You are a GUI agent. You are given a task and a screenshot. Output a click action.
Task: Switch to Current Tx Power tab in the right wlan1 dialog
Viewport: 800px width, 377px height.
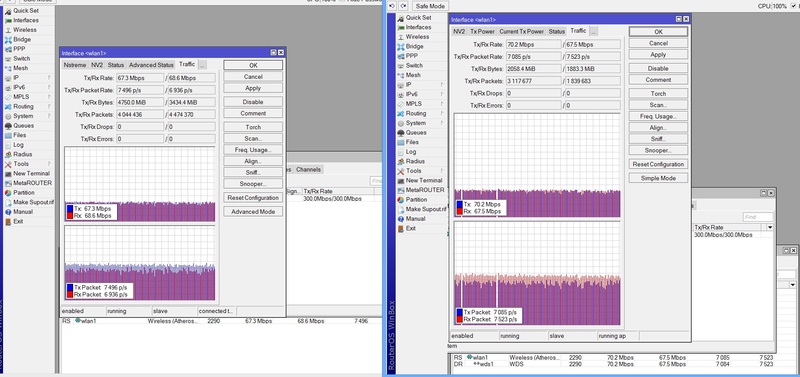click(521, 31)
